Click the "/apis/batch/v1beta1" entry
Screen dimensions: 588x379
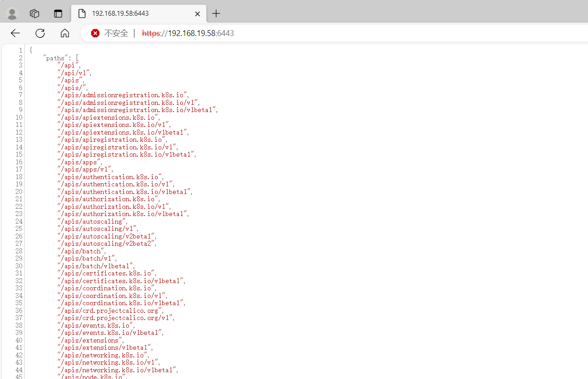tap(96, 266)
